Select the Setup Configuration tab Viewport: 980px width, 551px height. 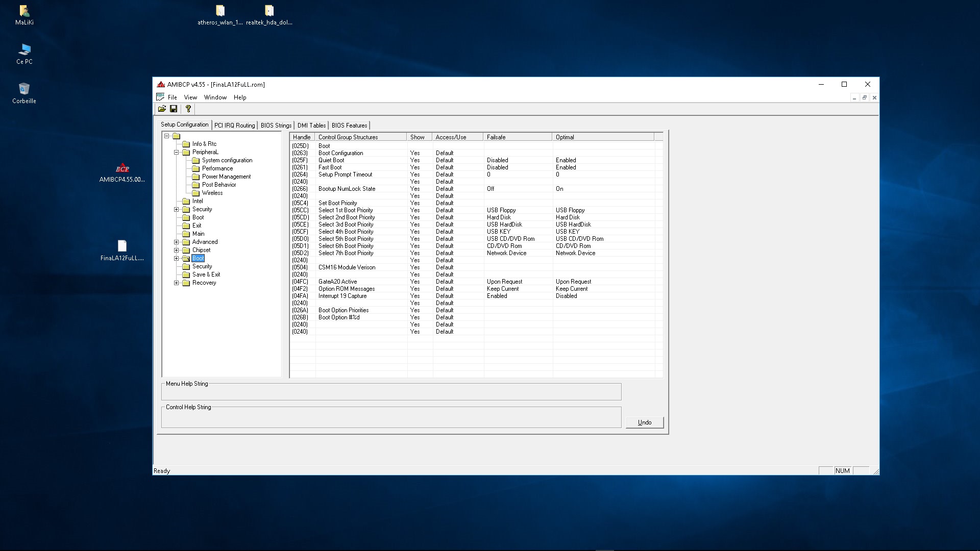click(x=184, y=124)
